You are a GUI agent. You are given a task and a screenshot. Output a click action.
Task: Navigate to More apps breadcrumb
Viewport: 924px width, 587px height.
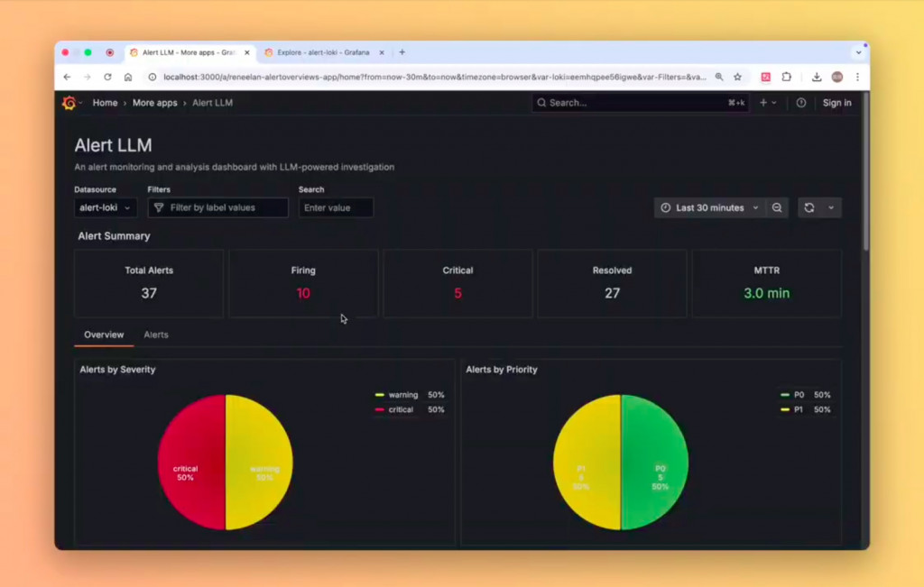click(x=154, y=103)
